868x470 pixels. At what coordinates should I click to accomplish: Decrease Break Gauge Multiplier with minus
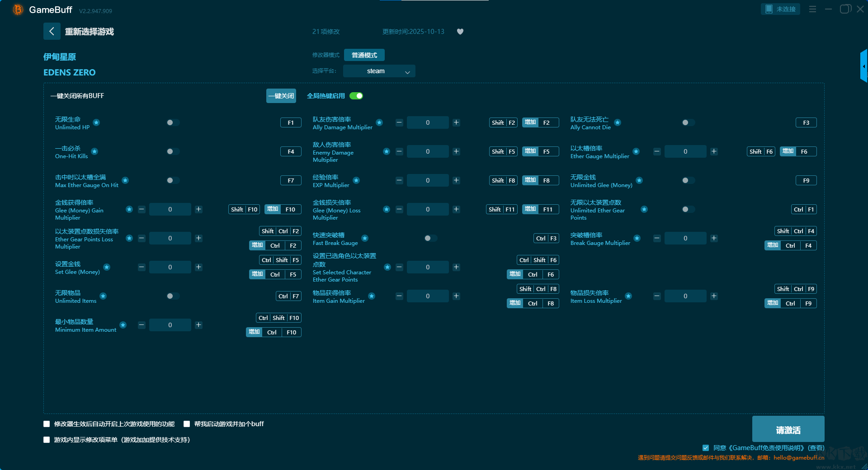pos(657,238)
